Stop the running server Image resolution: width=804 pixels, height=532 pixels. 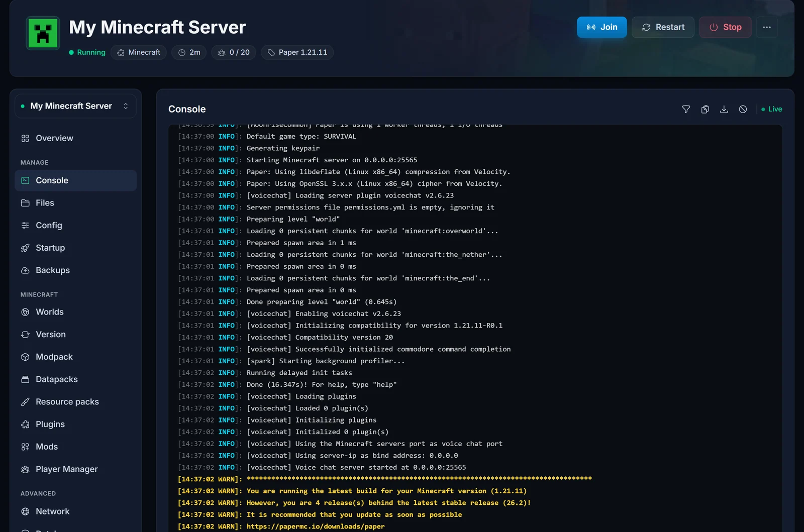725,27
